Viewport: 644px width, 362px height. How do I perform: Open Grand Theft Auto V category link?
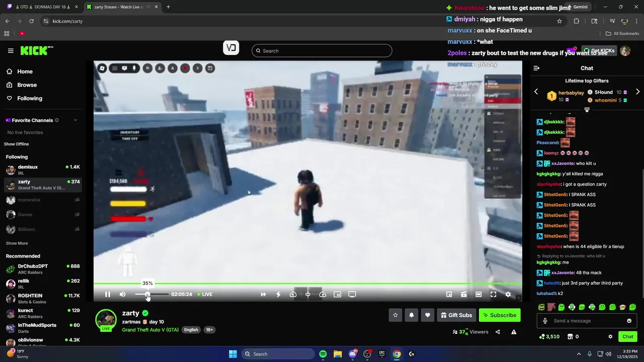coord(150,330)
